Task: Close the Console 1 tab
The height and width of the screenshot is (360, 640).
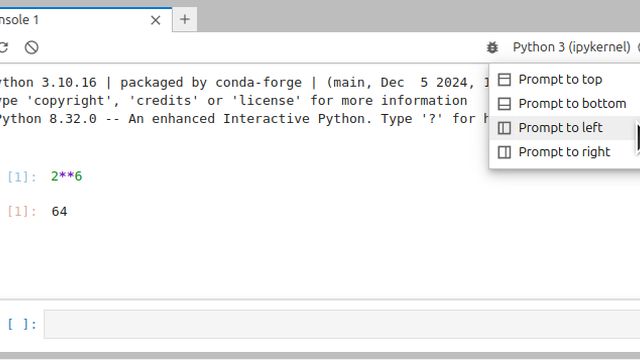Action: [156, 20]
